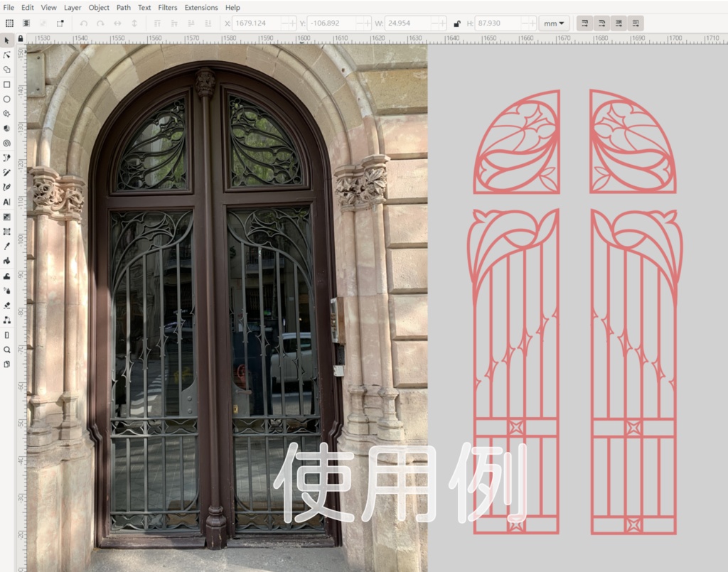Image resolution: width=728 pixels, height=572 pixels.
Task: Rotate selection 90° clockwise
Action: click(x=100, y=23)
